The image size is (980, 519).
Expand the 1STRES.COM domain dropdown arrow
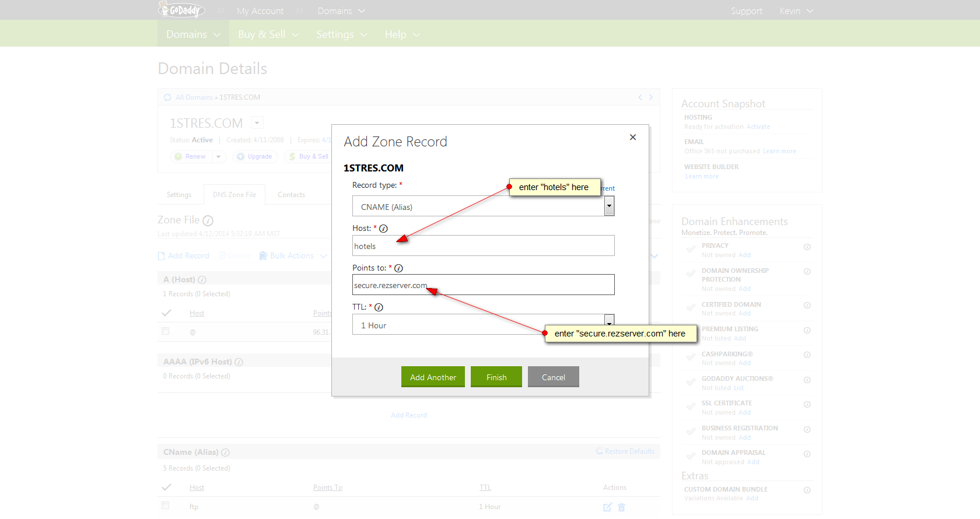coord(257,122)
